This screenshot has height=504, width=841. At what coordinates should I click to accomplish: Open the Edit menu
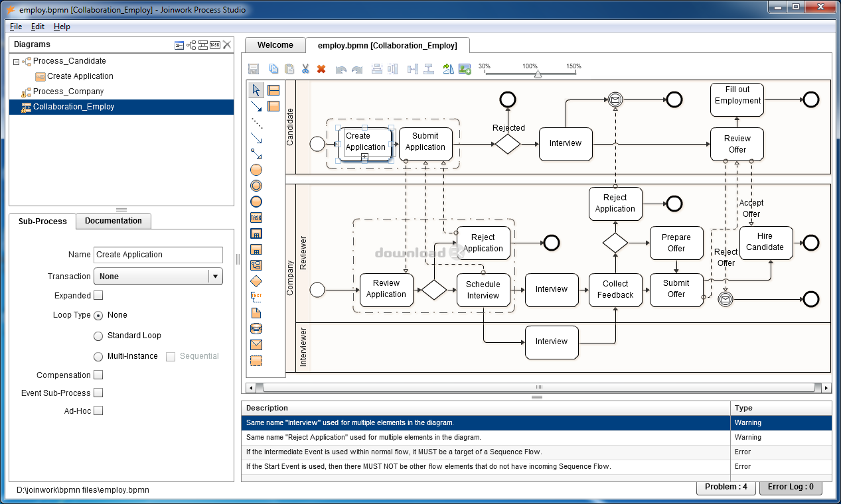tap(38, 27)
